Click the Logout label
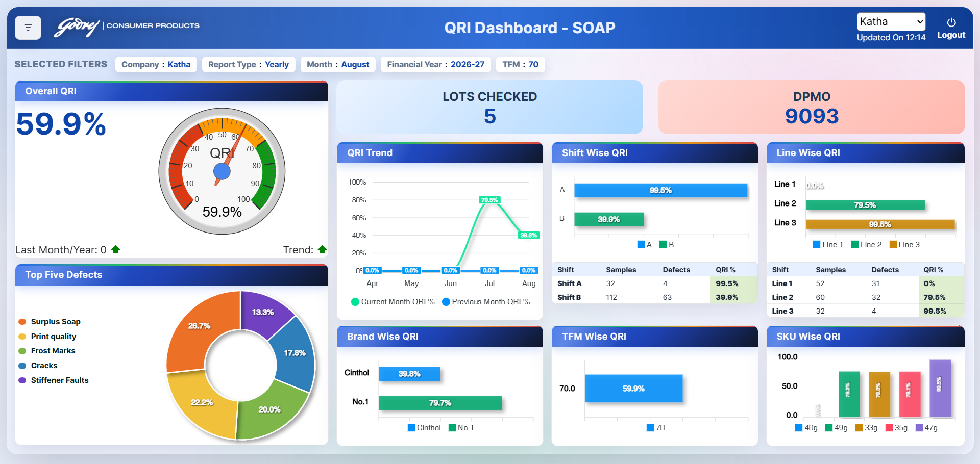Viewport: 980px width, 464px height. [951, 35]
